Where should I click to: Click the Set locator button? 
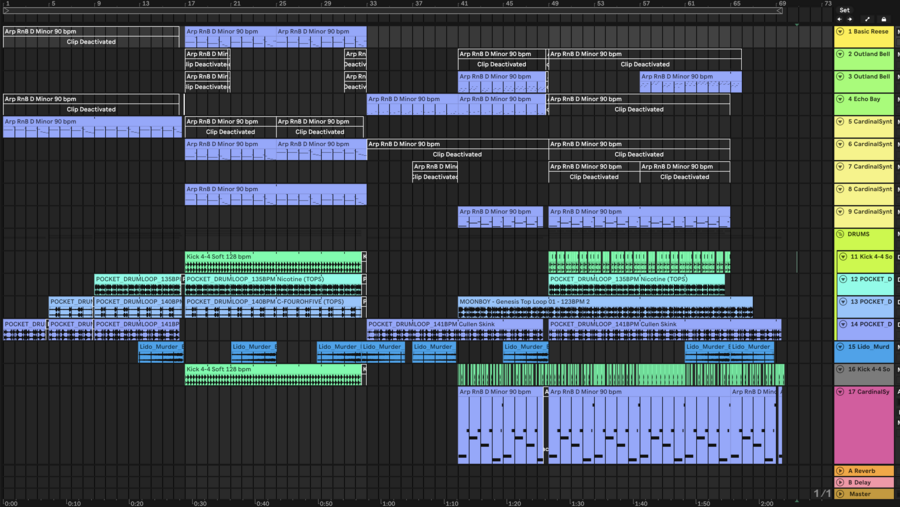[845, 10]
